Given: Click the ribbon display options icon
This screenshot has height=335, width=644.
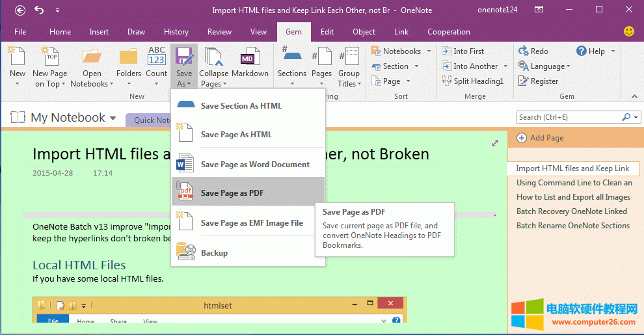Looking at the screenshot, I should click(539, 10).
